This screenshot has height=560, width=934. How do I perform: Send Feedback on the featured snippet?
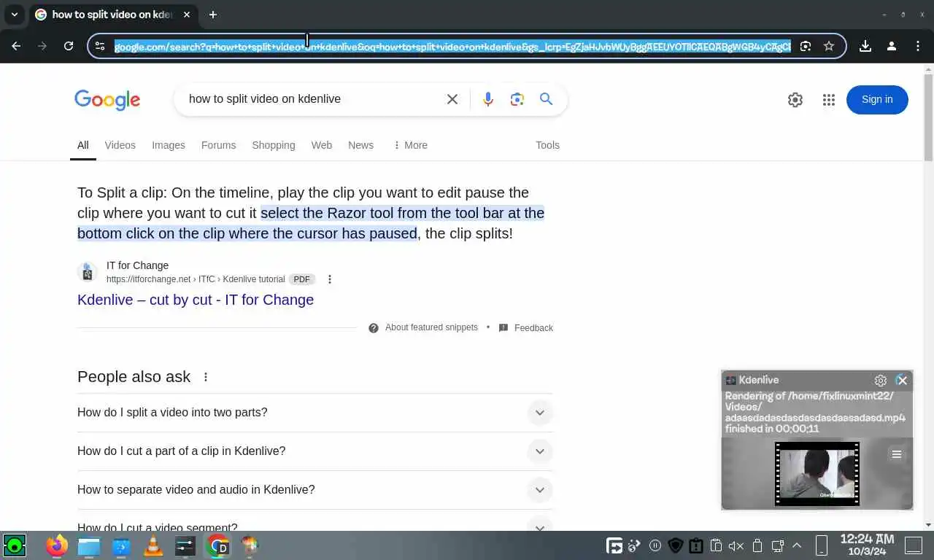click(525, 327)
